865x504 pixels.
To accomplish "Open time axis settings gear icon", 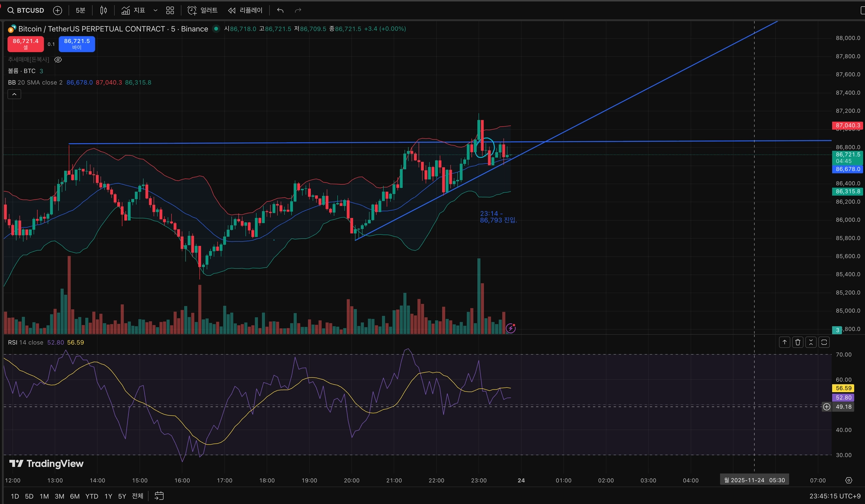I will point(849,481).
